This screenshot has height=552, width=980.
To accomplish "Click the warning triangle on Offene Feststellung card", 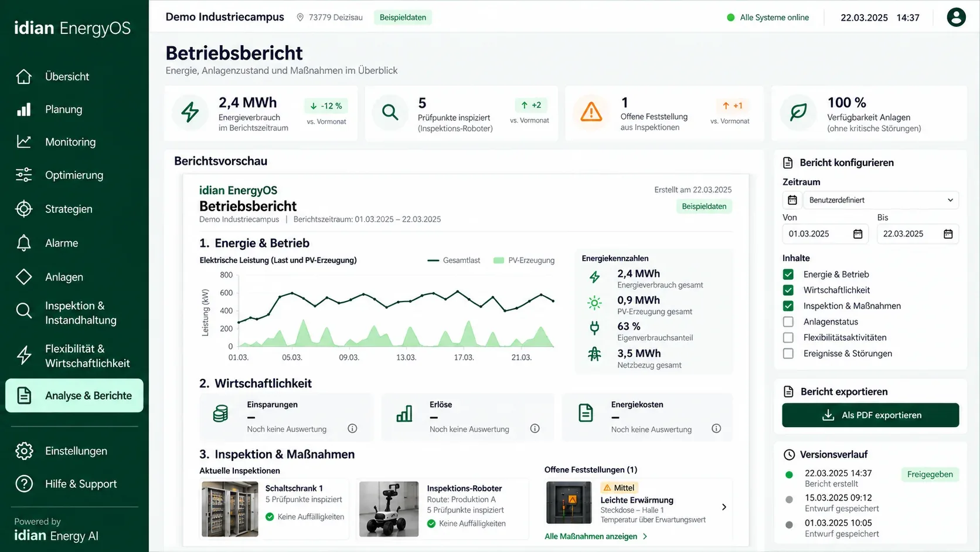I will (591, 112).
